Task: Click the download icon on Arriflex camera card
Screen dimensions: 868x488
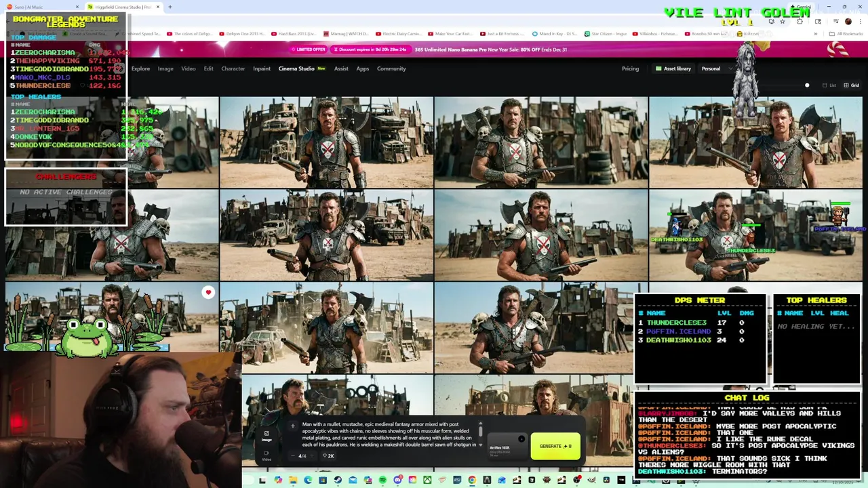Action: [x=521, y=439]
